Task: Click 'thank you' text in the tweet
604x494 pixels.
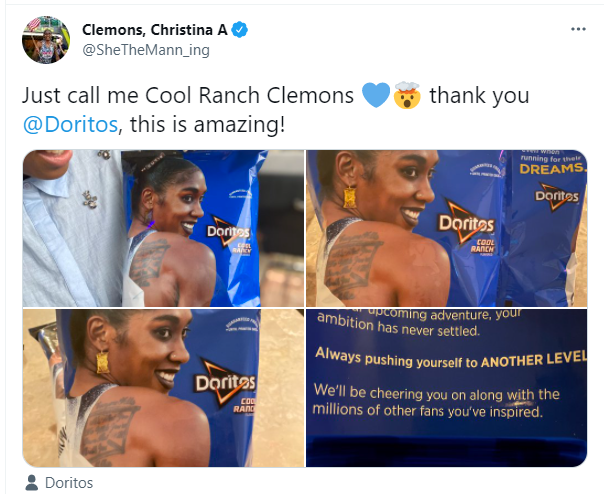Action: coord(480,95)
